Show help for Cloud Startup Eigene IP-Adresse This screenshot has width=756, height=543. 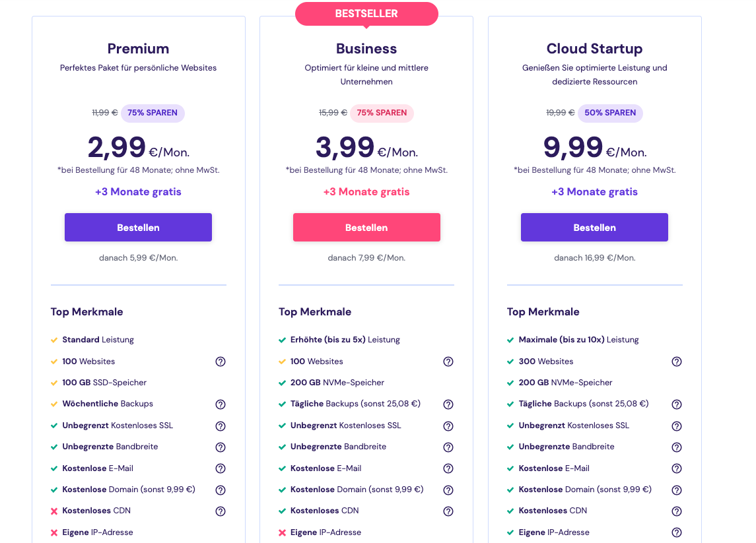pyautogui.click(x=677, y=532)
